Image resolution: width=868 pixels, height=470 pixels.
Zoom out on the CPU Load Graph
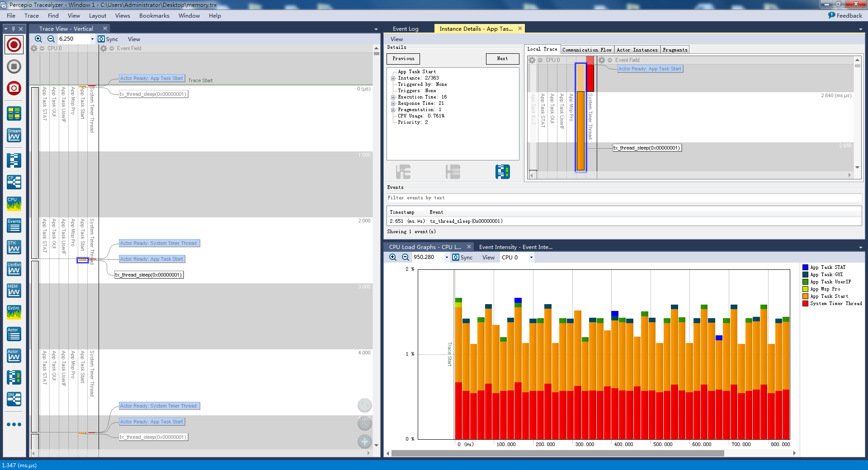pyautogui.click(x=406, y=257)
